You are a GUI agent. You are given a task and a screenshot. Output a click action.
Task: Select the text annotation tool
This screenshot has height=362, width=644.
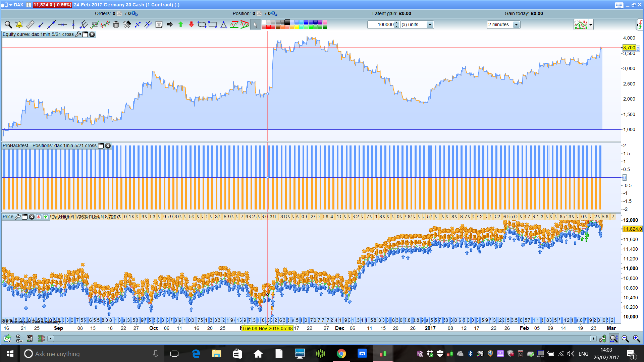pyautogui.click(x=159, y=24)
